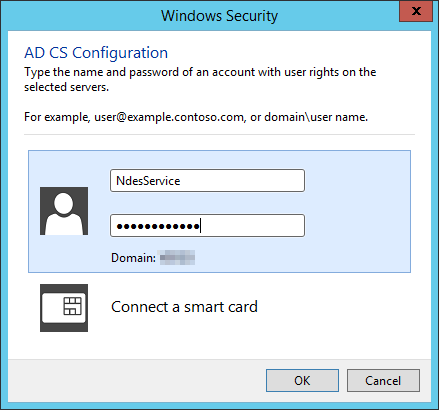This screenshot has height=410, width=439.
Task: Focus the masked password field
Action: click(x=207, y=226)
